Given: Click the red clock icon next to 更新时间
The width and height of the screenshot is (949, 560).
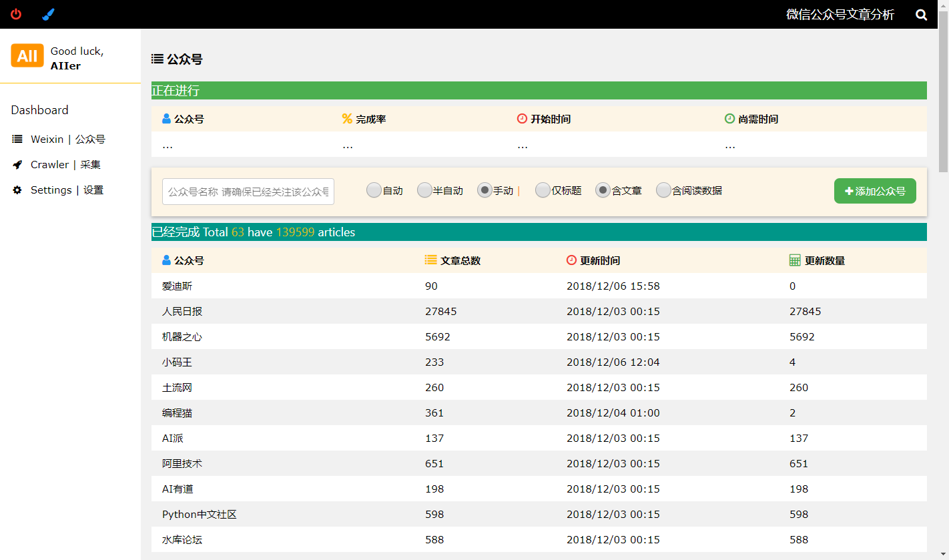Looking at the screenshot, I should pos(571,260).
